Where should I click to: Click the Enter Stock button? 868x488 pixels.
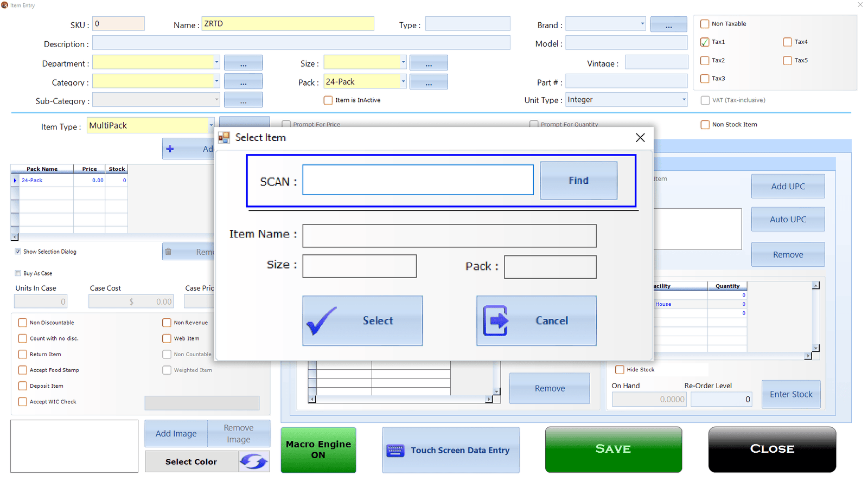coord(791,394)
